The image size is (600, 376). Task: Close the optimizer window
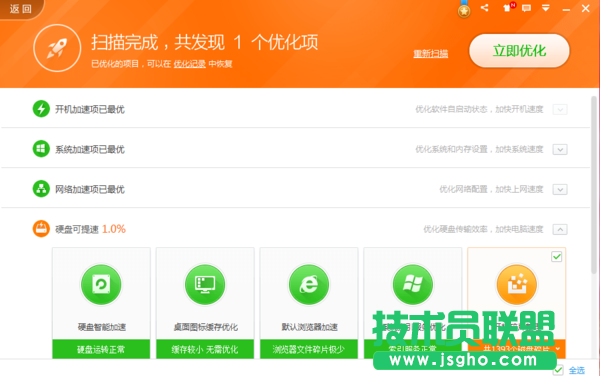click(x=585, y=8)
